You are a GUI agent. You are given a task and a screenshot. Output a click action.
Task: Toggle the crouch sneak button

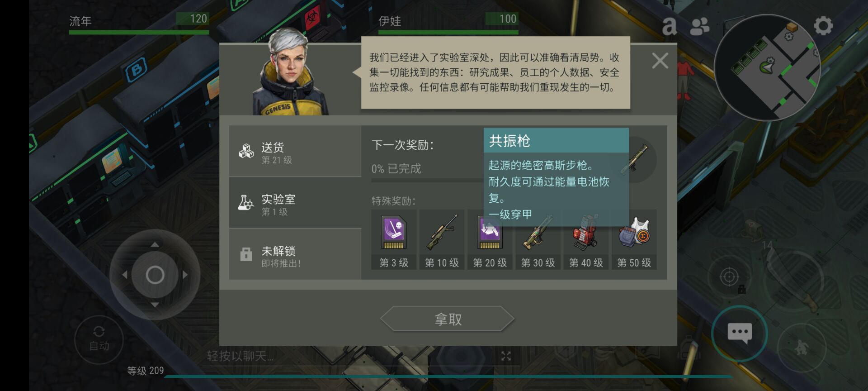[x=802, y=347]
